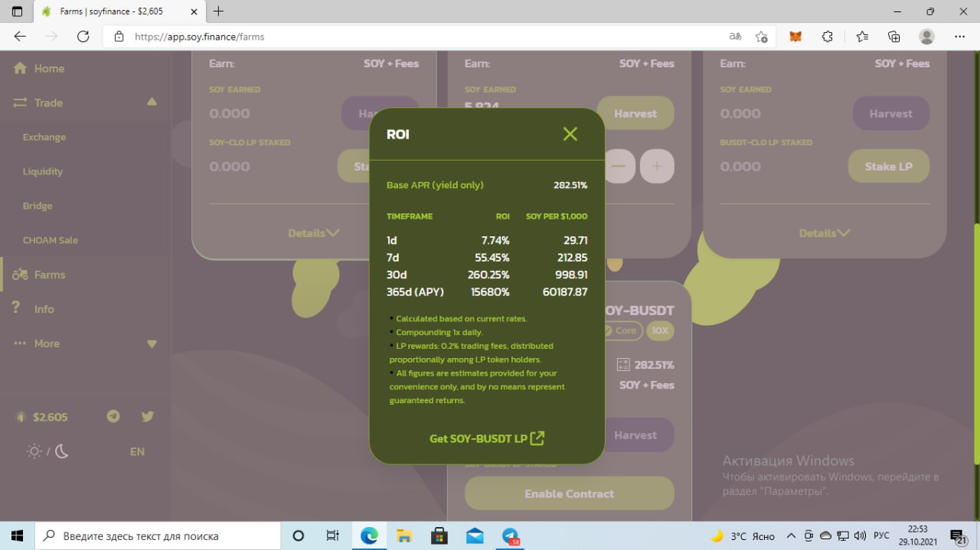
Task: Switch the РУС input language
Action: (x=881, y=535)
